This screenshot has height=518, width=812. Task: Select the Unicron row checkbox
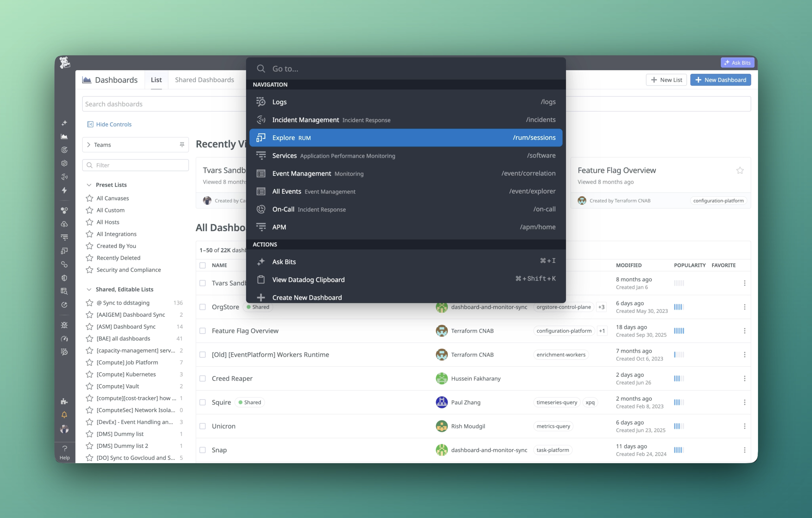203,426
